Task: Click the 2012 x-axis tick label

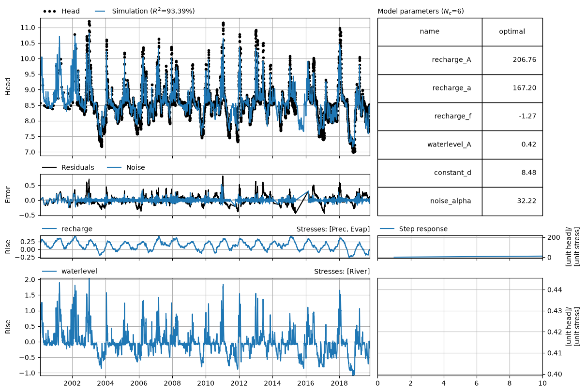Action: (239, 383)
